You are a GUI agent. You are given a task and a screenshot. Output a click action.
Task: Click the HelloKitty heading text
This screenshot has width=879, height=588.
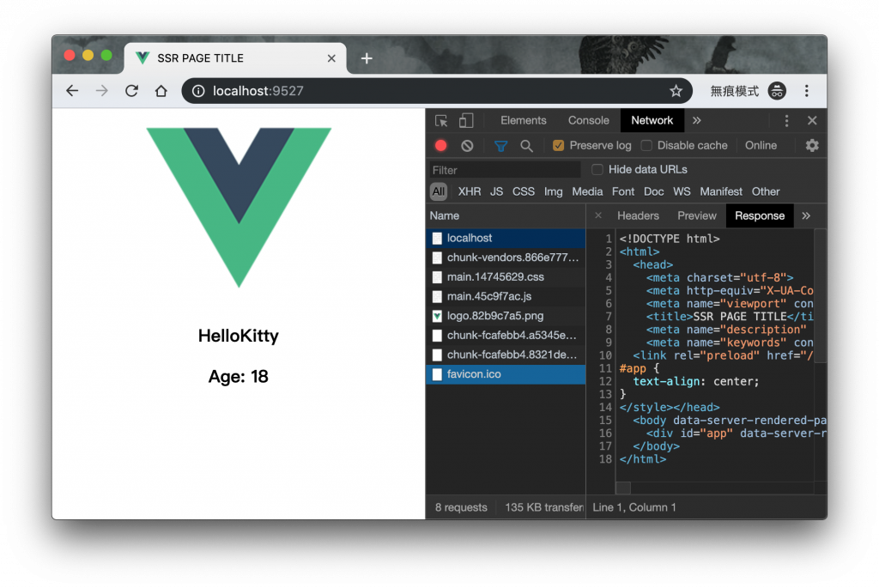(239, 336)
